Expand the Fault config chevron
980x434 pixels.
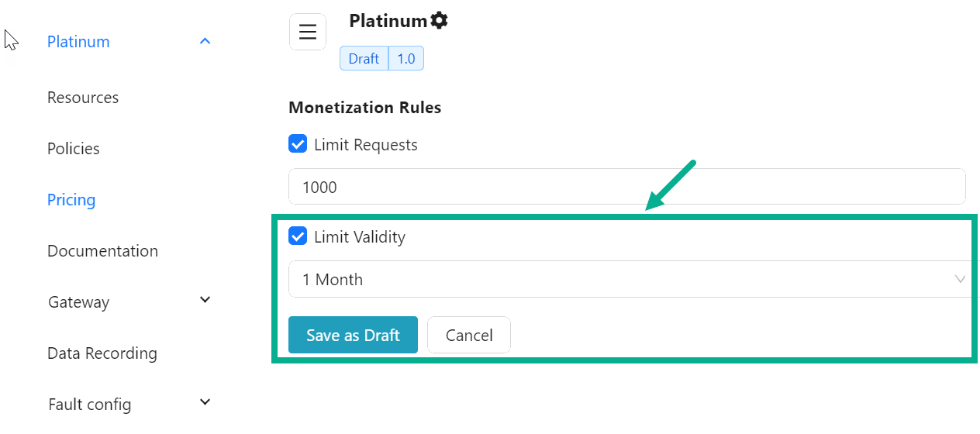coord(205,401)
